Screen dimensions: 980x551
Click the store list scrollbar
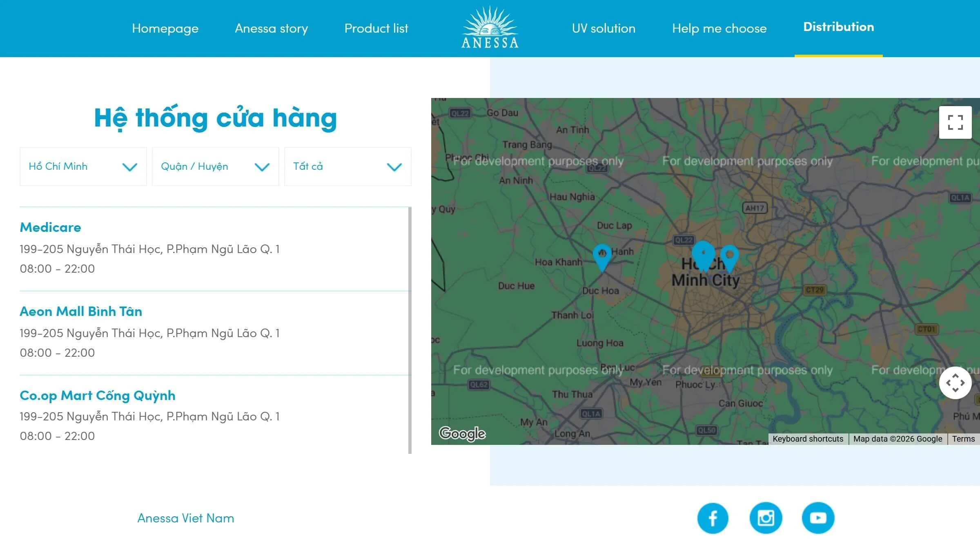click(x=410, y=331)
